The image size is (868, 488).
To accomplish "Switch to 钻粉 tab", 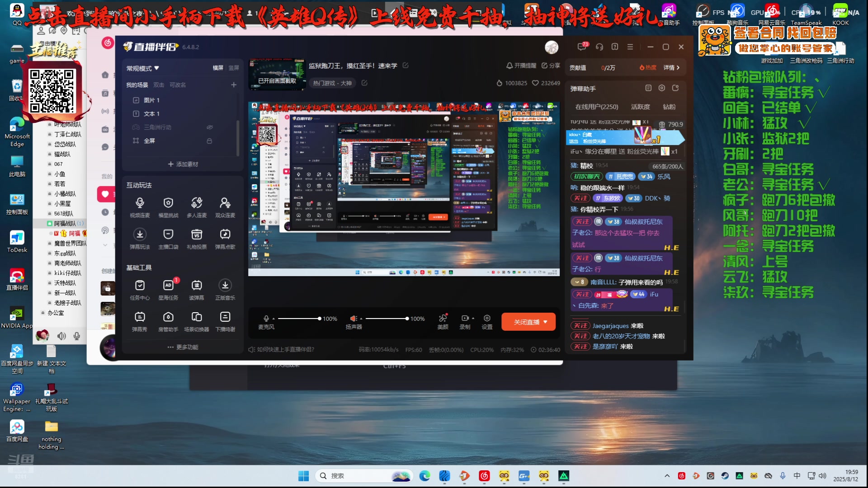I will pyautogui.click(x=669, y=107).
